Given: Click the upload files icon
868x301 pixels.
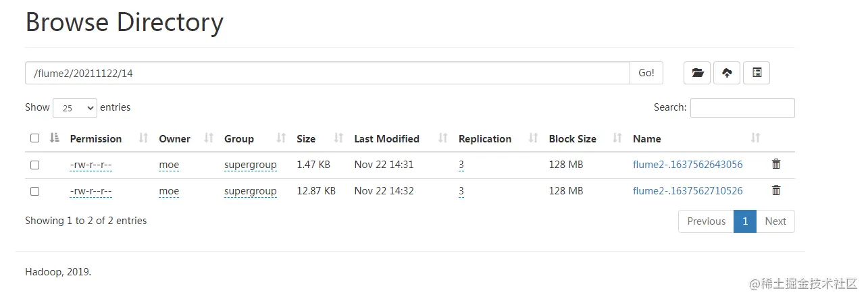Looking at the screenshot, I should point(727,73).
